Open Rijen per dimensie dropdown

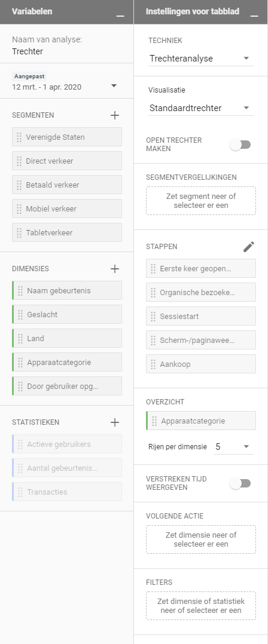(x=233, y=447)
